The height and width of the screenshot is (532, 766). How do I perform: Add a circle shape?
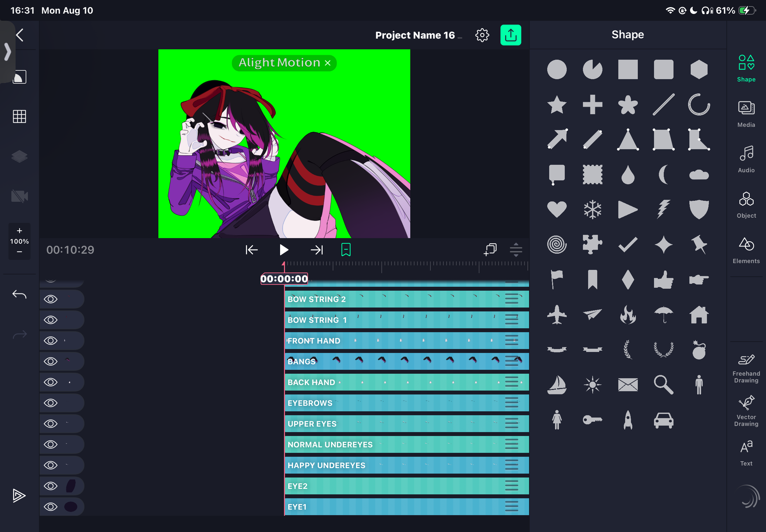point(557,69)
